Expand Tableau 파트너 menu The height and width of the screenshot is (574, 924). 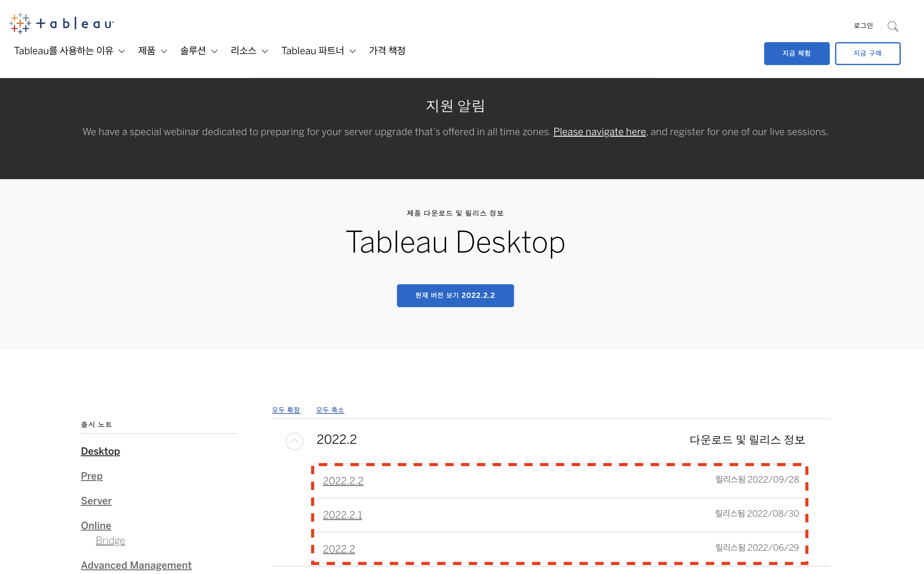pos(318,51)
